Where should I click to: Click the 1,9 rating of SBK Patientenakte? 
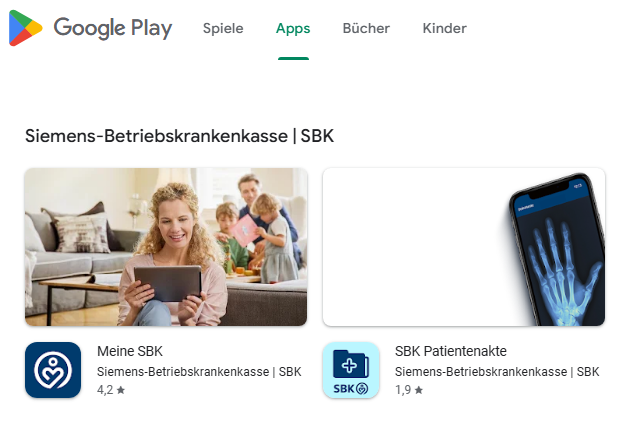403,390
